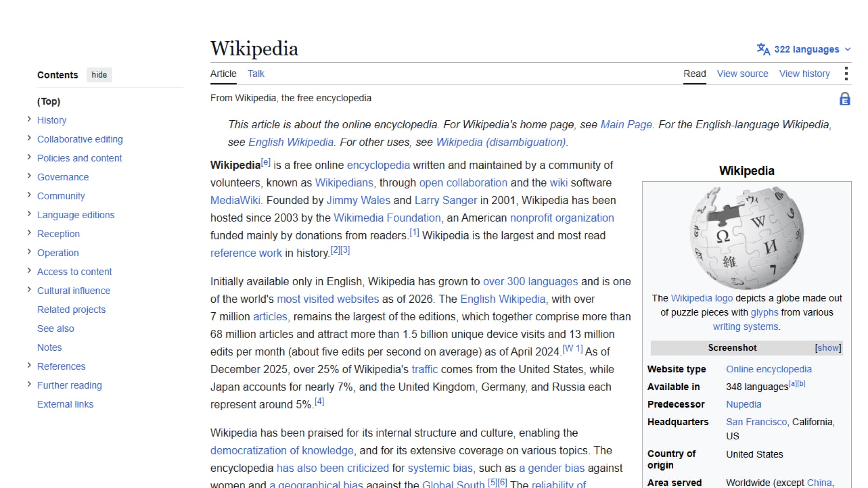This screenshot has height=488, width=868.
Task: Open the articles link
Action: pyautogui.click(x=270, y=317)
